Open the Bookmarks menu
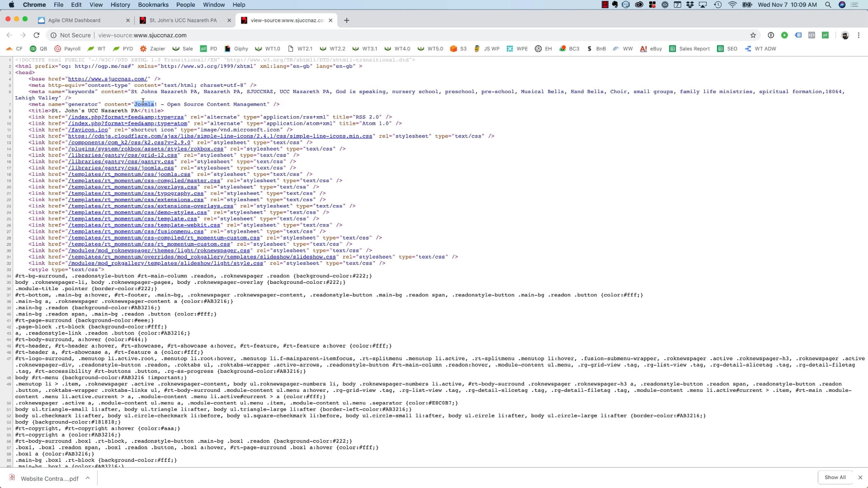The image size is (868, 488). (x=153, y=5)
